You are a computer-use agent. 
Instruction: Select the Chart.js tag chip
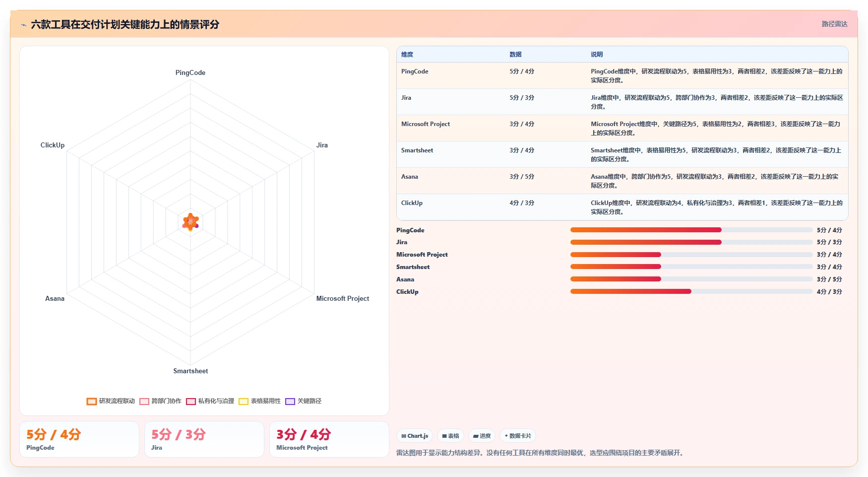tap(415, 436)
